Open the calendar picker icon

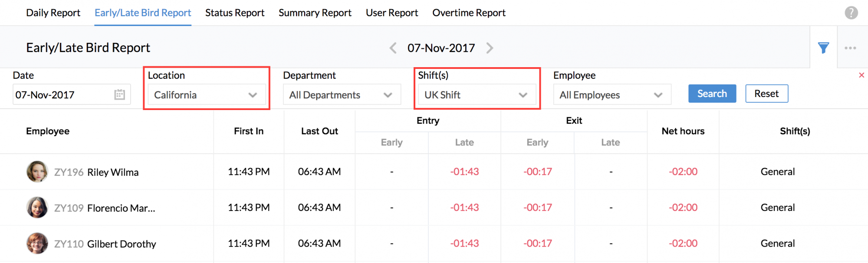(119, 94)
